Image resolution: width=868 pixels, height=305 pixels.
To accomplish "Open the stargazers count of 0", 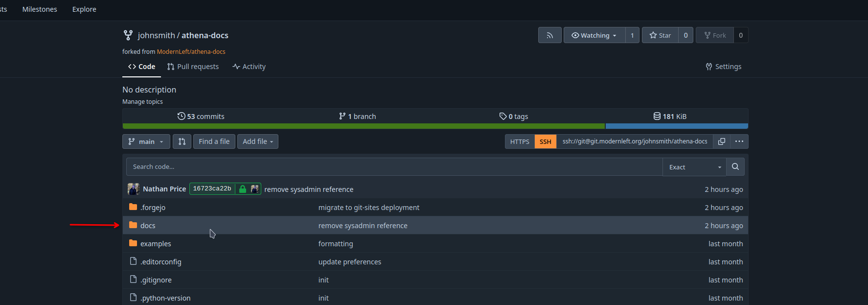I will coord(685,35).
